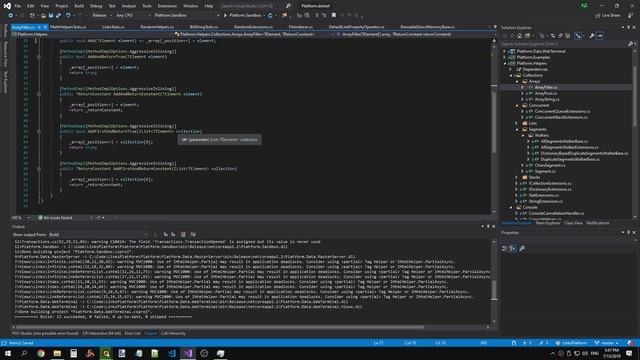Expand the Dependencies node

pyautogui.click(x=511, y=69)
